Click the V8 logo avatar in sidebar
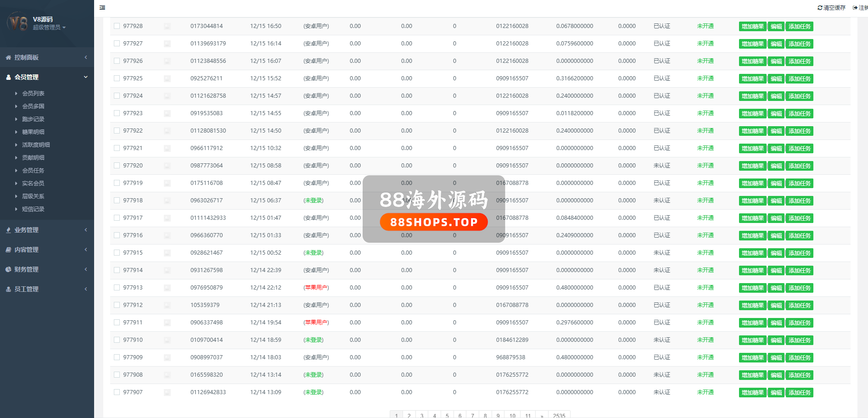Screen dimensions: 868x418 (x=17, y=22)
